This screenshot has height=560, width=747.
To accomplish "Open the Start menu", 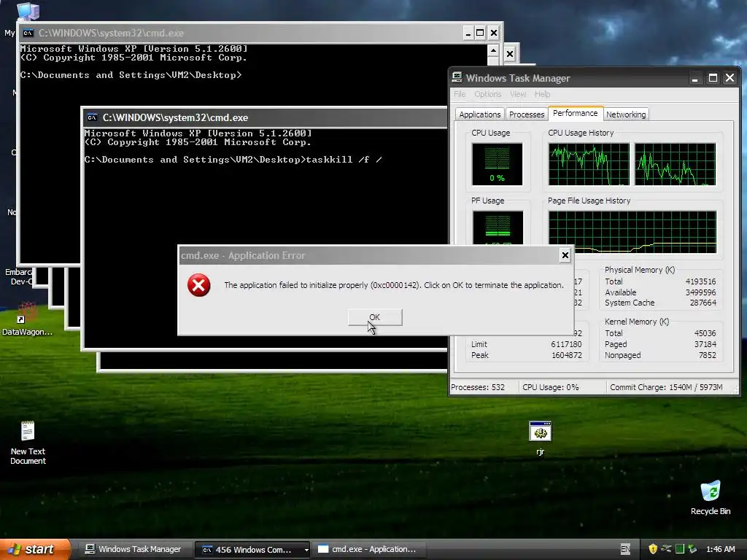I will 34,549.
